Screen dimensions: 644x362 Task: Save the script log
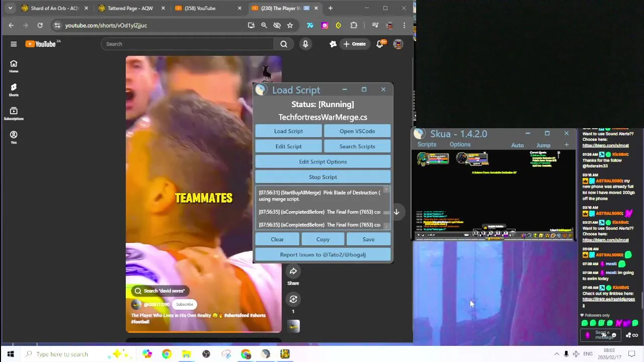(x=369, y=239)
